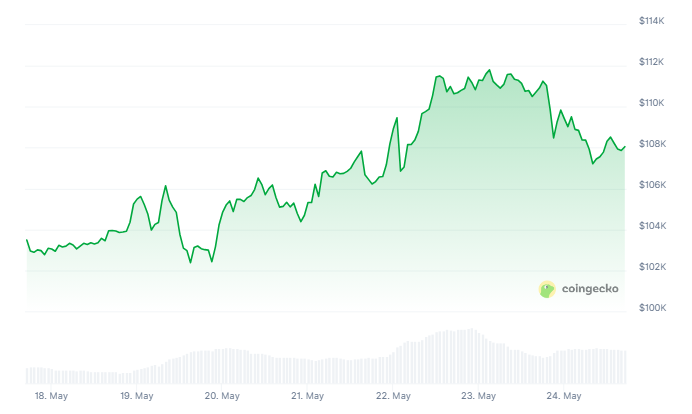Viewport: 692px width, 414px height.
Task: Click the $114K price axis label
Action: 652,21
